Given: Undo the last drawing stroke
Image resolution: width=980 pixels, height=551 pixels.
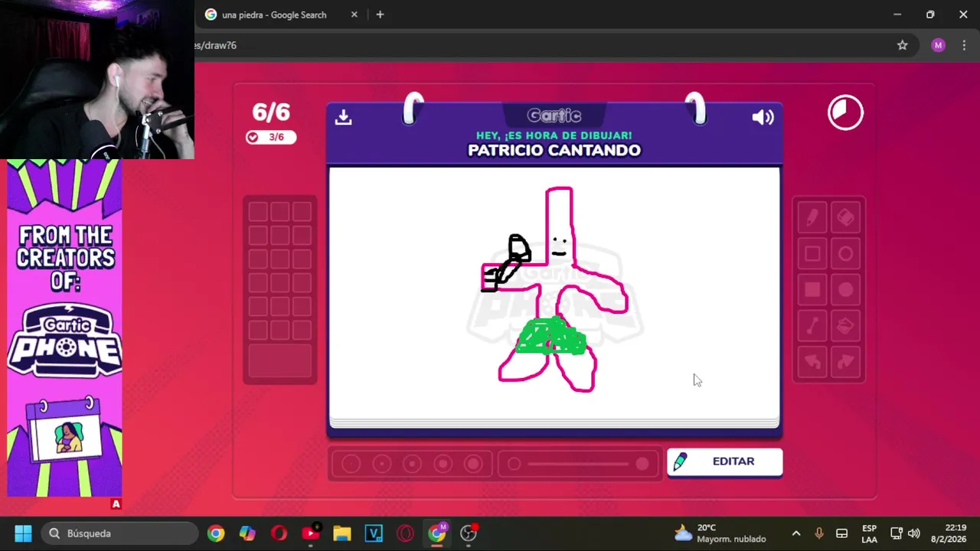Looking at the screenshot, I should click(812, 362).
